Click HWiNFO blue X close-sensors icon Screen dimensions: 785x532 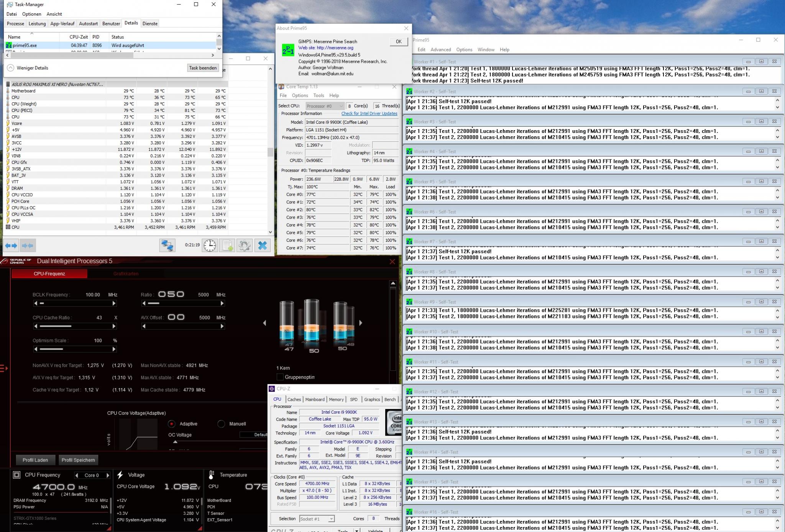point(263,246)
